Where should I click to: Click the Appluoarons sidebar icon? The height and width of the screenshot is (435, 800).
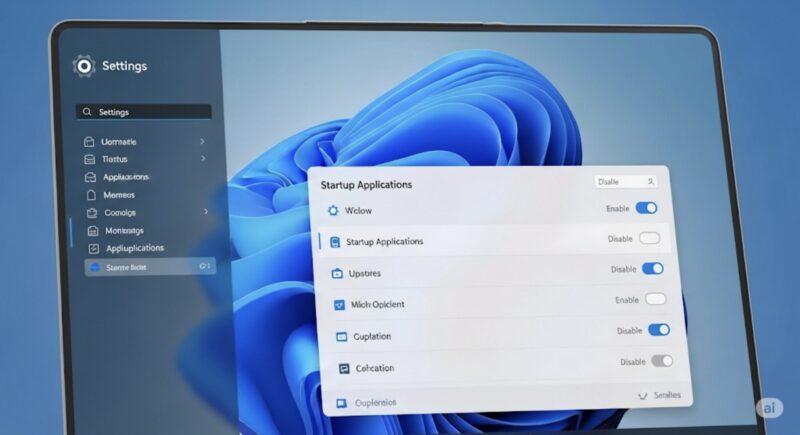click(90, 177)
